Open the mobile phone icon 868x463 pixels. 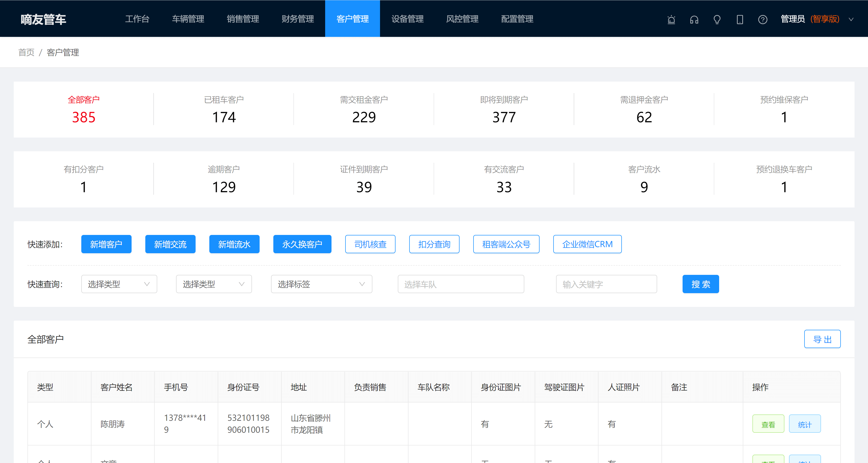[740, 20]
